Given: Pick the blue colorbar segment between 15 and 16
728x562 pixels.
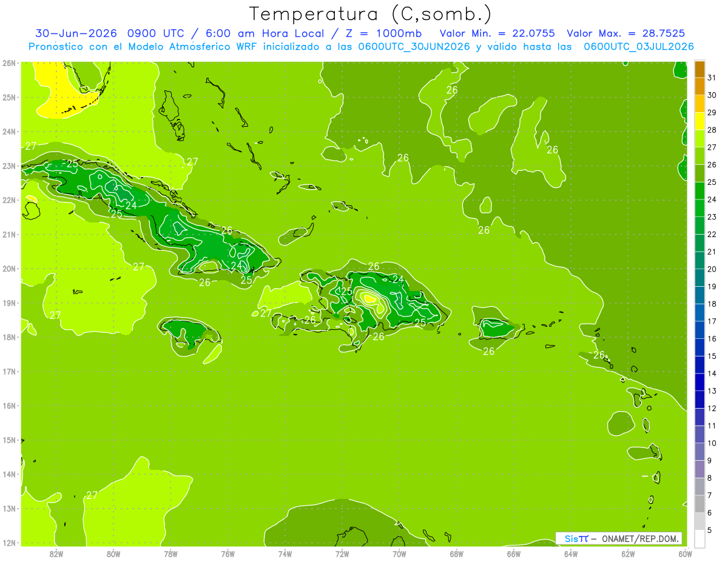Looking at the screenshot, I should point(699,347).
